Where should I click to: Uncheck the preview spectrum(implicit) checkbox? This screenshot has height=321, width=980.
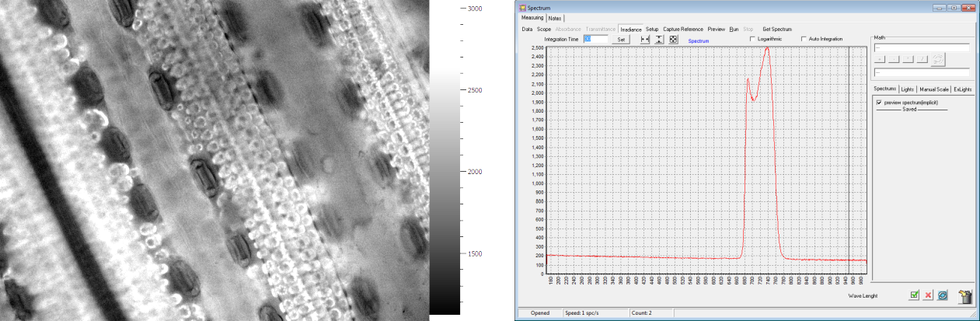pyautogui.click(x=878, y=102)
